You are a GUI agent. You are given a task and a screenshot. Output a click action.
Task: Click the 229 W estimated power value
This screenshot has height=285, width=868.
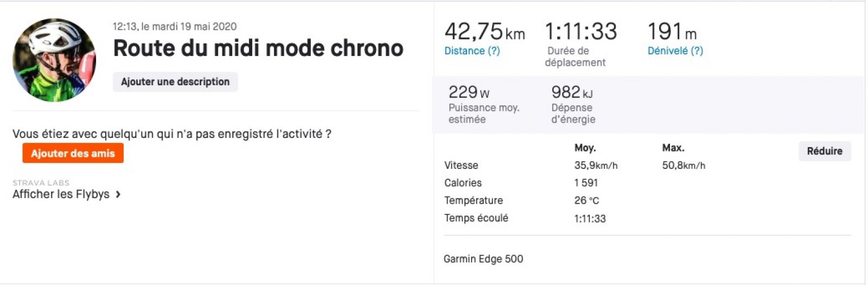click(x=469, y=92)
